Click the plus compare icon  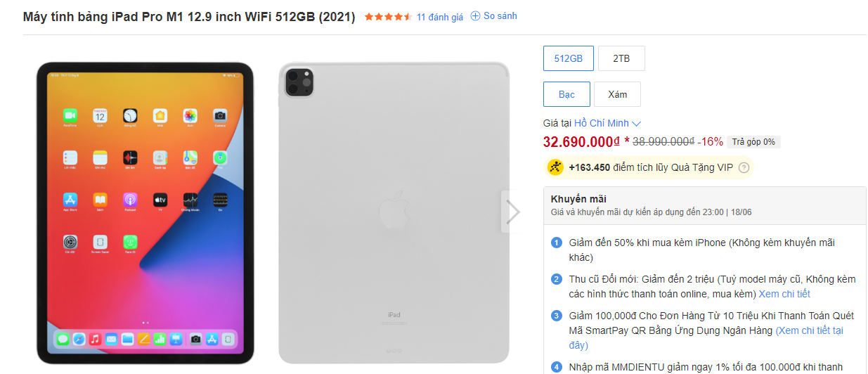click(x=475, y=16)
